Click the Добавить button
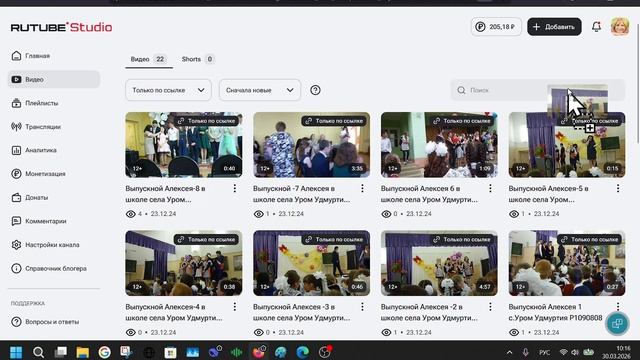Viewport: 640px width, 360px height. coord(554,27)
